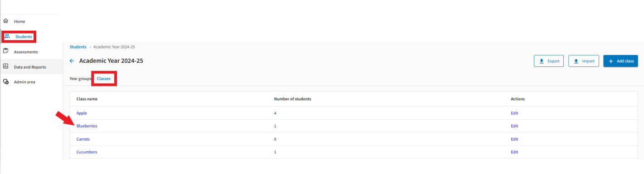Select the Classes tab
The height and width of the screenshot is (174, 644).
pyautogui.click(x=104, y=79)
